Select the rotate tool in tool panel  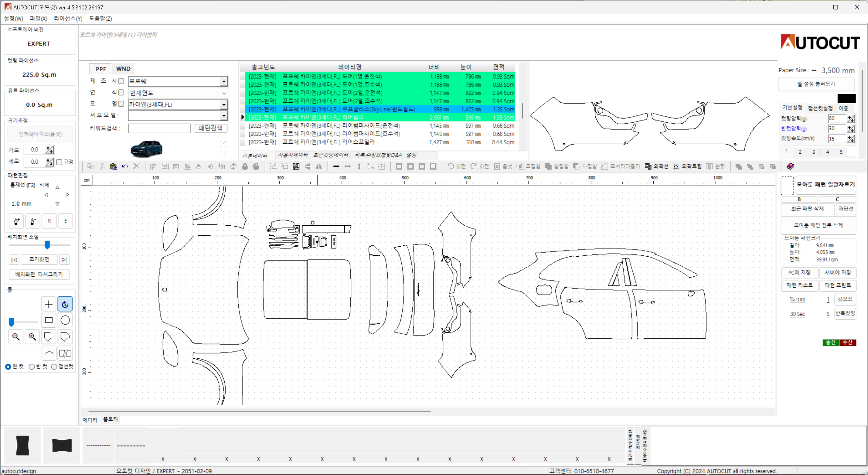click(x=65, y=304)
